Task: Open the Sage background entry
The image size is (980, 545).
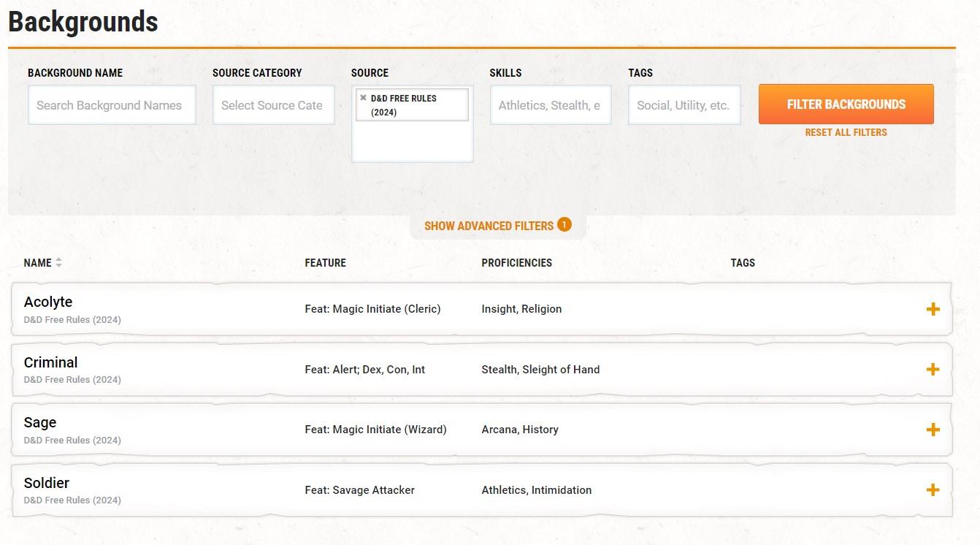Action: pos(40,422)
